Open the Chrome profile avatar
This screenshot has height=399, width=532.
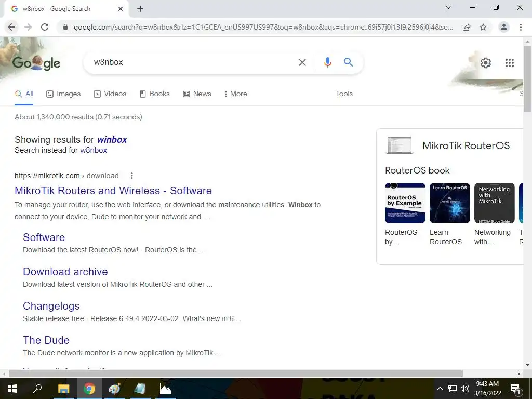point(504,27)
